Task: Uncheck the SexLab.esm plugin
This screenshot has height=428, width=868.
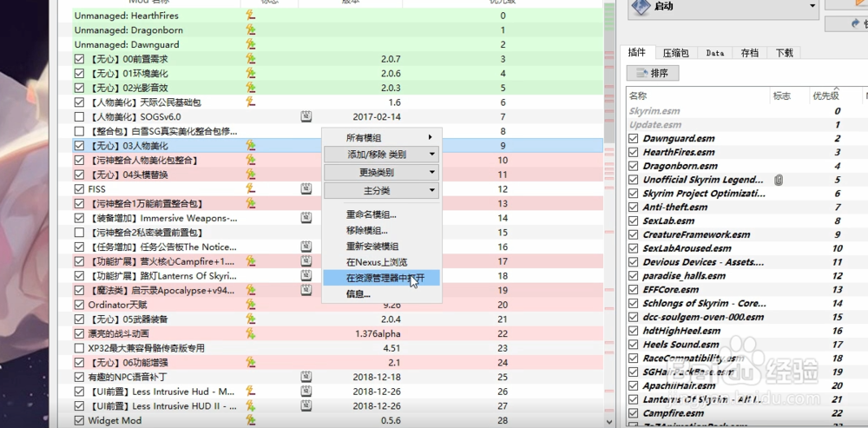Action: pos(634,221)
